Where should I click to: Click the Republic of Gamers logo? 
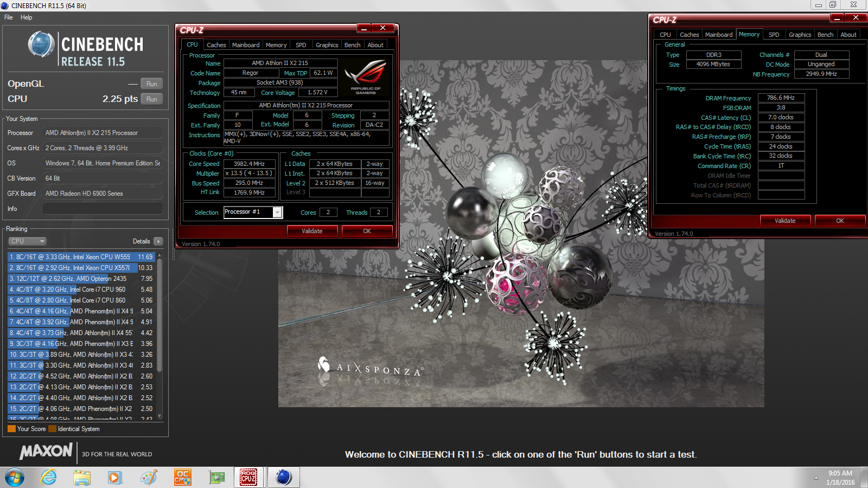click(x=366, y=76)
